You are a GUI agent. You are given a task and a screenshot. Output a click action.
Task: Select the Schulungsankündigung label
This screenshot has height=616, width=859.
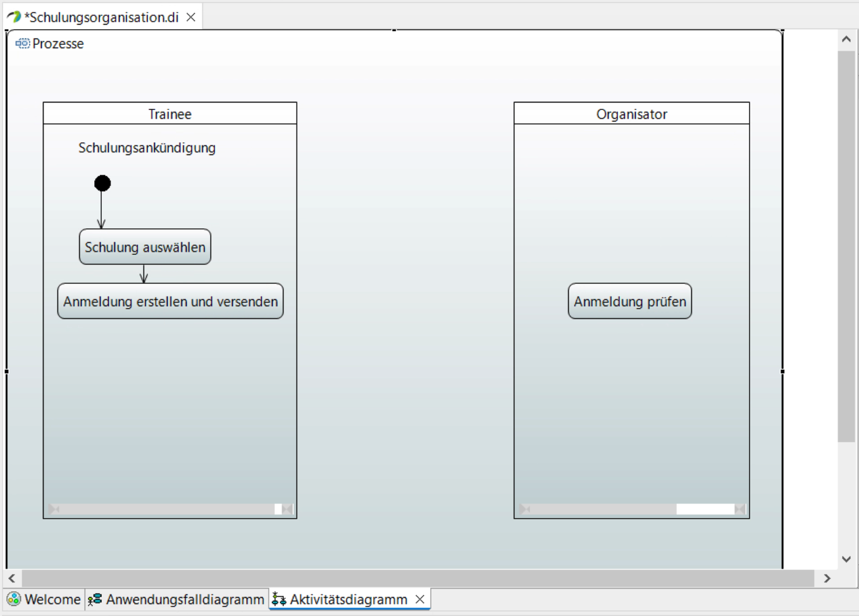click(147, 148)
